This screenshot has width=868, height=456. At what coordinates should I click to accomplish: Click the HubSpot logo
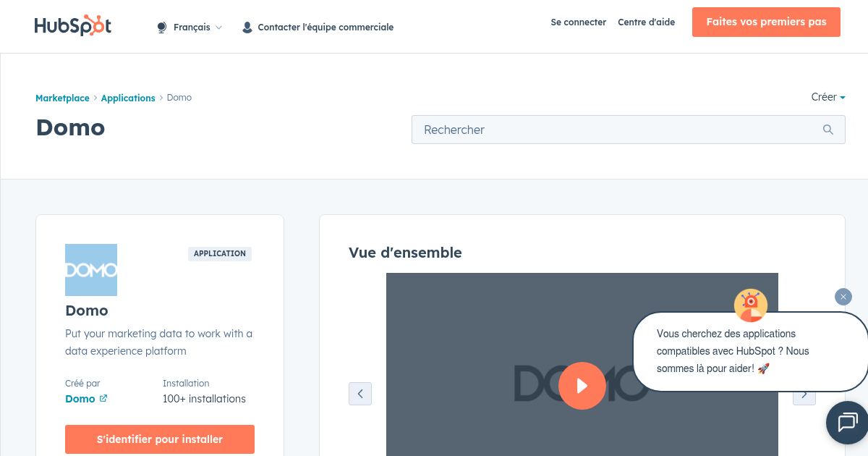[72, 25]
